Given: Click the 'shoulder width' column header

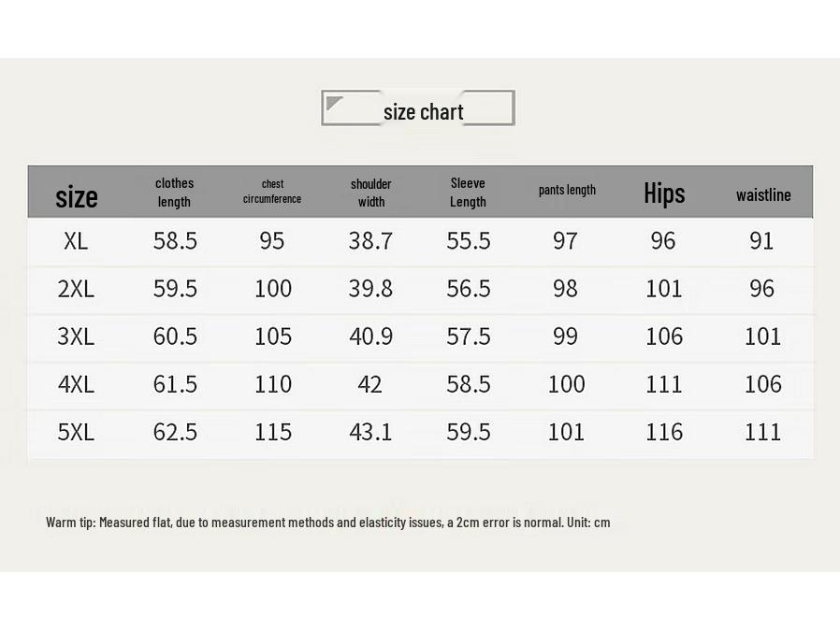Looking at the screenshot, I should (x=371, y=193).
